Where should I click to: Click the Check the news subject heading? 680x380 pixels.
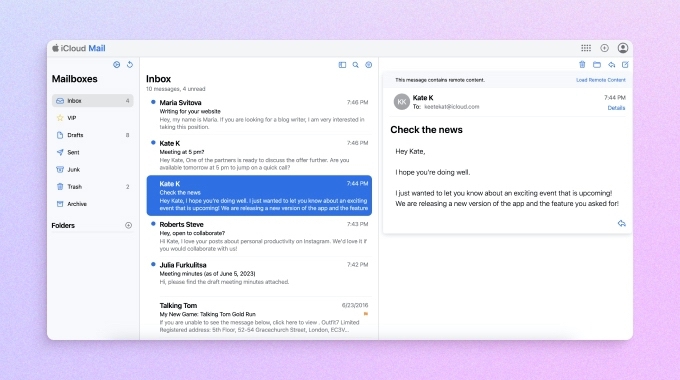click(426, 130)
